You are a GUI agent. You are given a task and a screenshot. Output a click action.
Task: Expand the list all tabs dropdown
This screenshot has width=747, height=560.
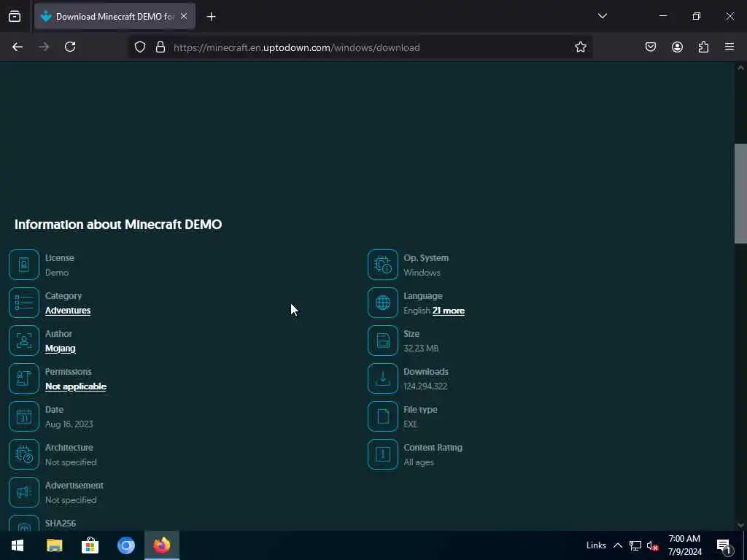(x=602, y=16)
